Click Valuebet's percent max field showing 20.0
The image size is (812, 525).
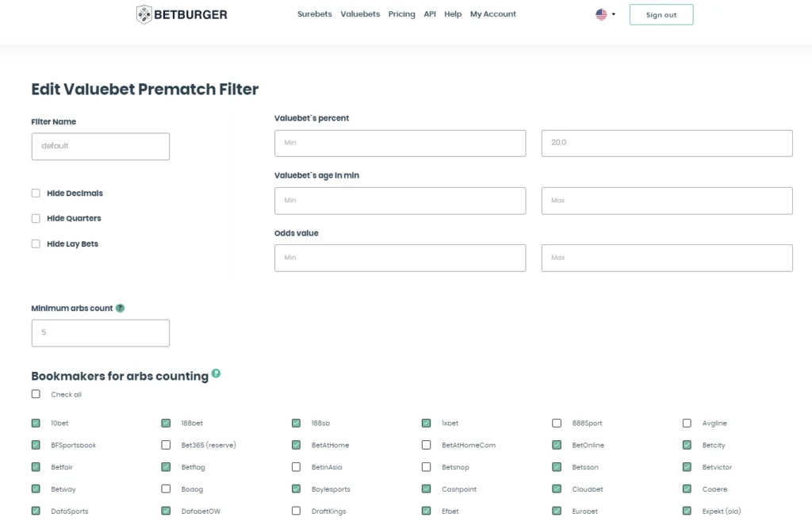(667, 143)
